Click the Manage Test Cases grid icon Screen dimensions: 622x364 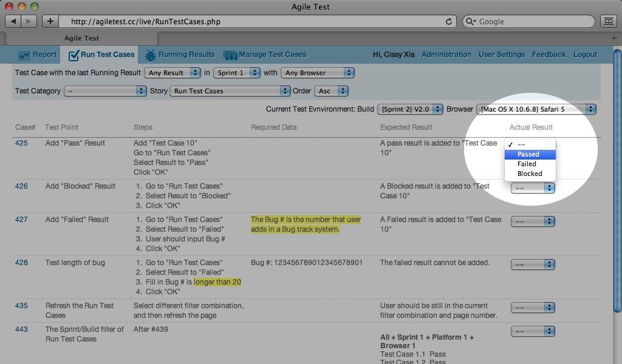[x=230, y=55]
